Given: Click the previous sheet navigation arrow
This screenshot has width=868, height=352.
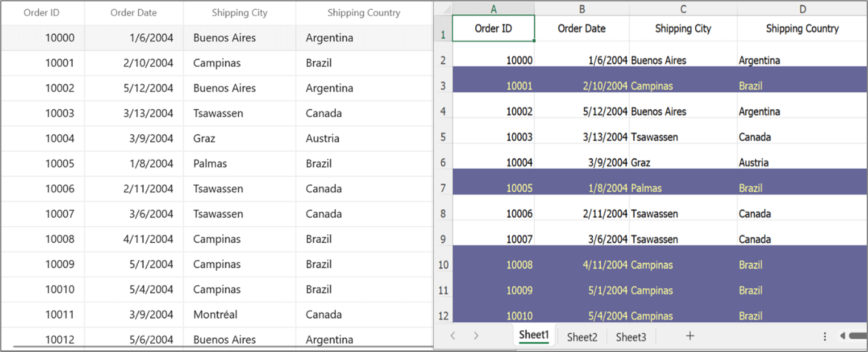Looking at the screenshot, I should (x=453, y=336).
